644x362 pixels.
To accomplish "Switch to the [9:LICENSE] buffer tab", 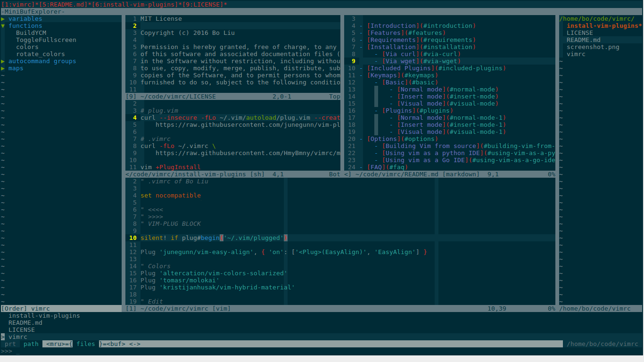I will point(203,5).
